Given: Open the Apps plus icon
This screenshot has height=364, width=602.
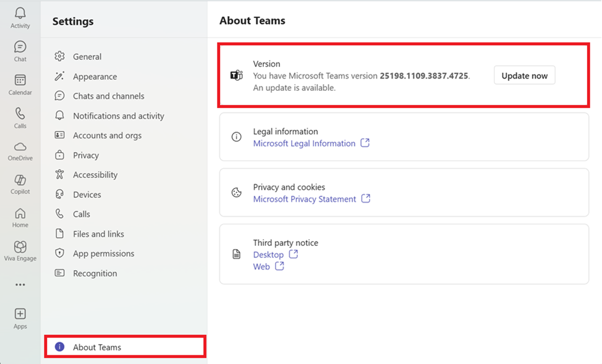Looking at the screenshot, I should click(x=20, y=314).
